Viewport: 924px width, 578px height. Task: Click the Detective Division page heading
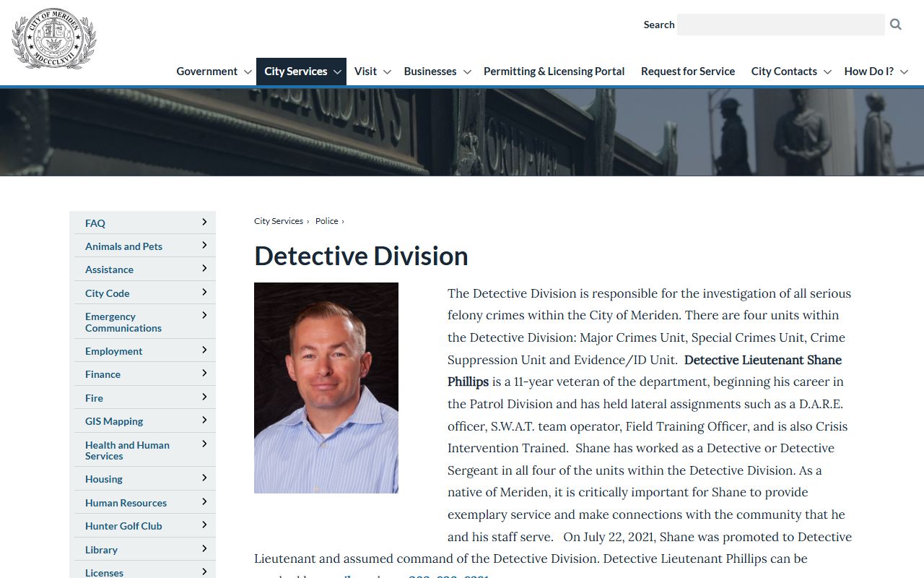point(361,256)
